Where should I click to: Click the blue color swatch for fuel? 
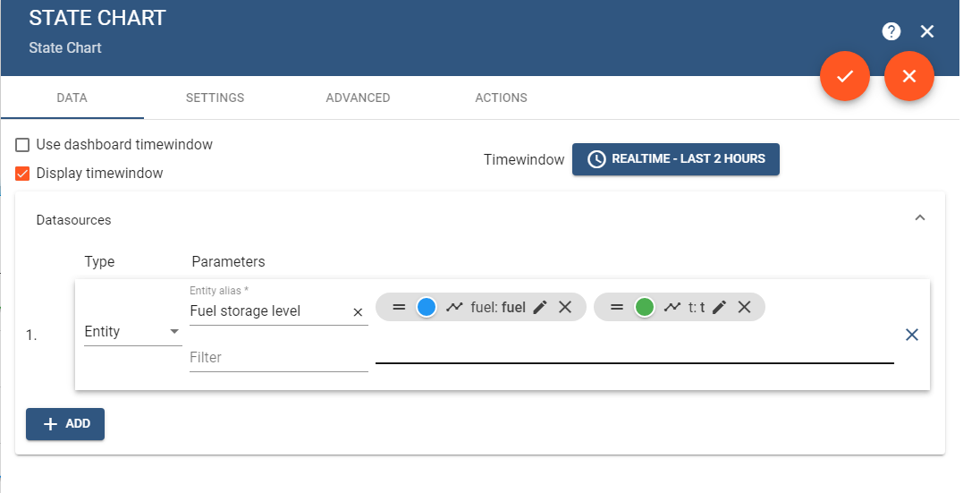point(427,307)
